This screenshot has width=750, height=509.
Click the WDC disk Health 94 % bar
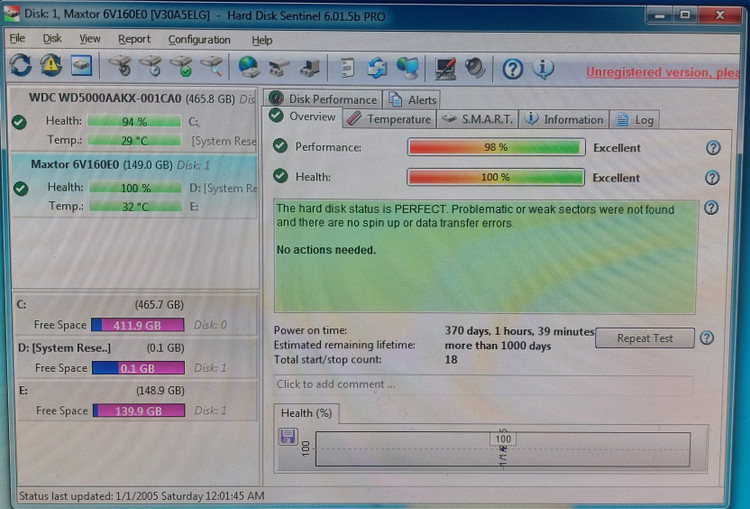[134, 122]
